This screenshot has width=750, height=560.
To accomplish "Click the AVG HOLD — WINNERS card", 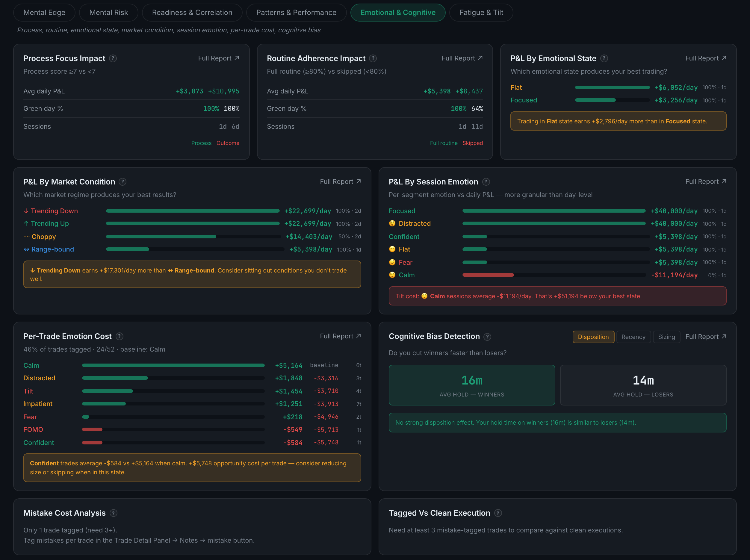I will click(x=472, y=385).
